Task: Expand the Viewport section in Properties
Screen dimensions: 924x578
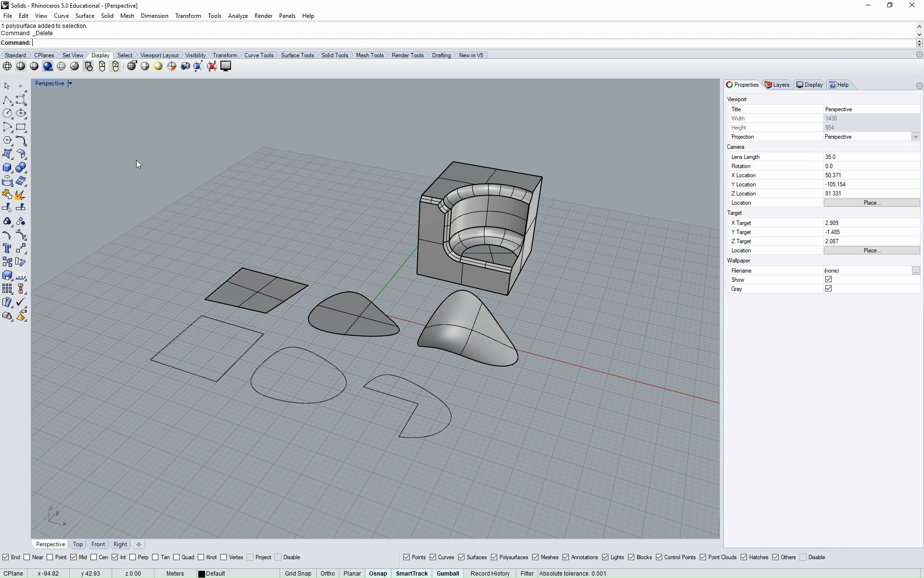Action: coord(736,99)
